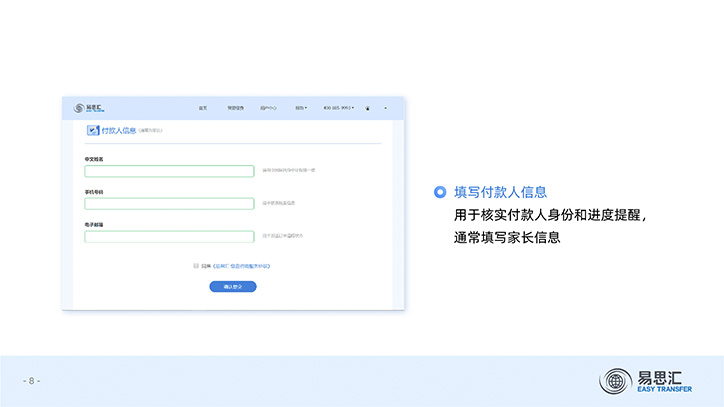Screen dimensions: 724x407
Task: Open the 我要缴费 nav item
Action: (235, 107)
